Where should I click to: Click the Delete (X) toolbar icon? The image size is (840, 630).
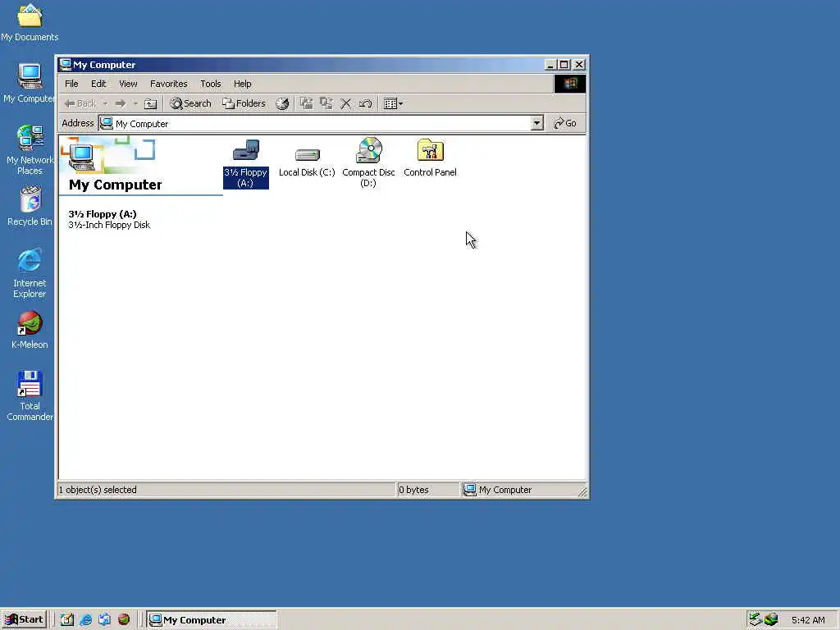[346, 104]
